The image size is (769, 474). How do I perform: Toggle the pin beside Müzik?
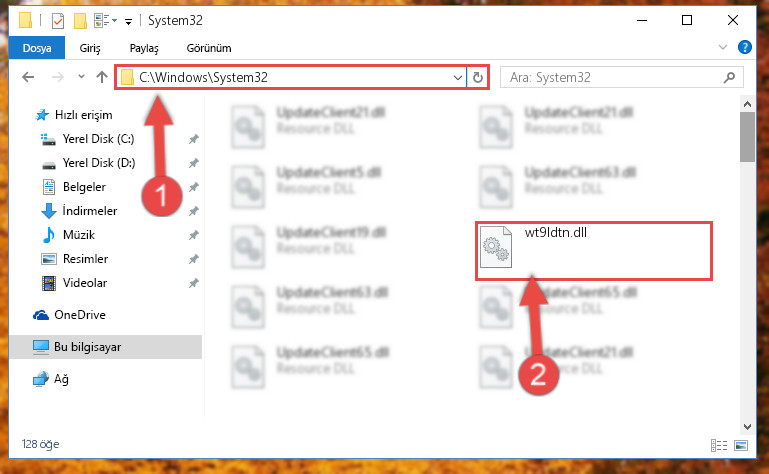[194, 235]
